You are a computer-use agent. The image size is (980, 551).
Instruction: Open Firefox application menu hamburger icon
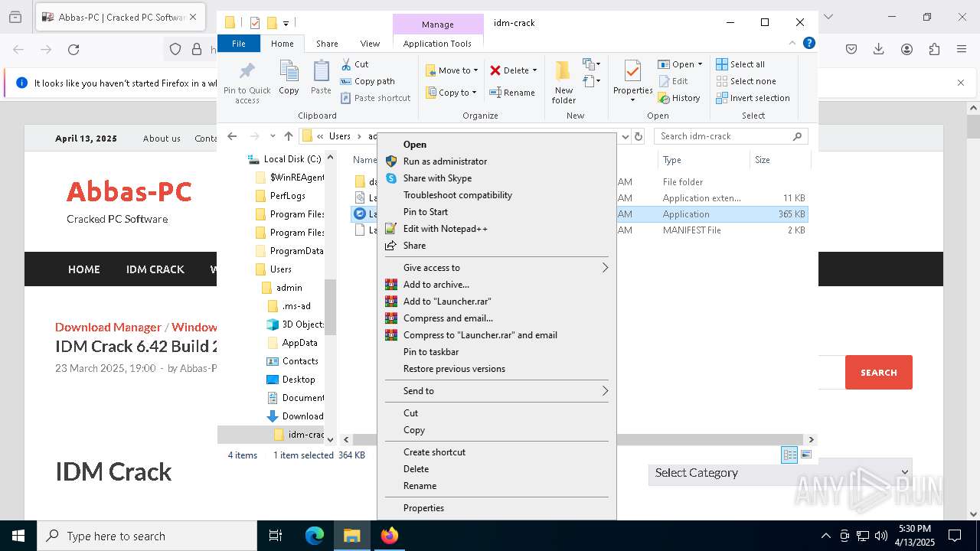coord(962,50)
